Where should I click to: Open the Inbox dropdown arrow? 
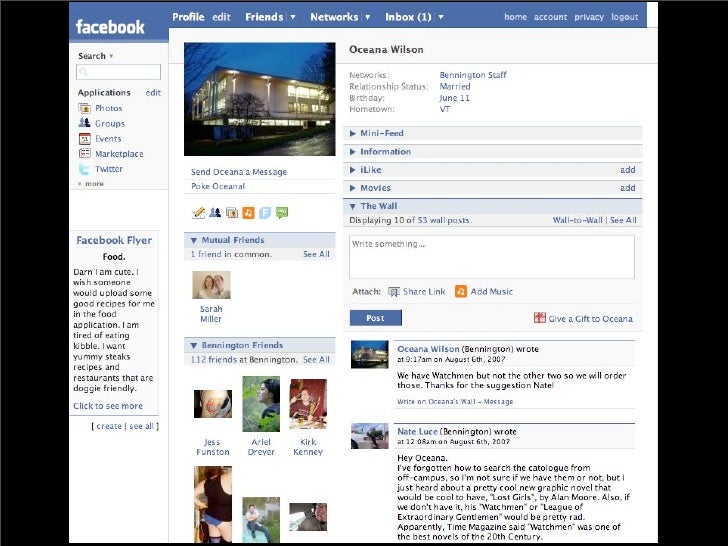441,17
